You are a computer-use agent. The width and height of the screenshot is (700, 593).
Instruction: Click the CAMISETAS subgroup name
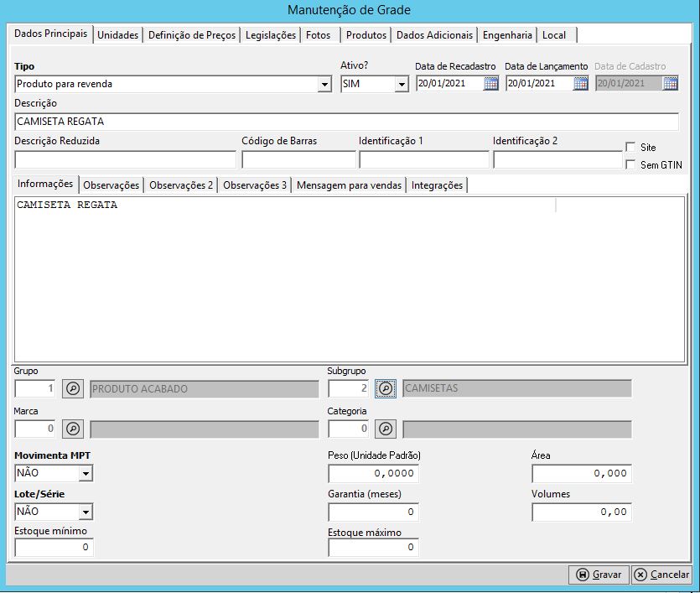tap(517, 388)
